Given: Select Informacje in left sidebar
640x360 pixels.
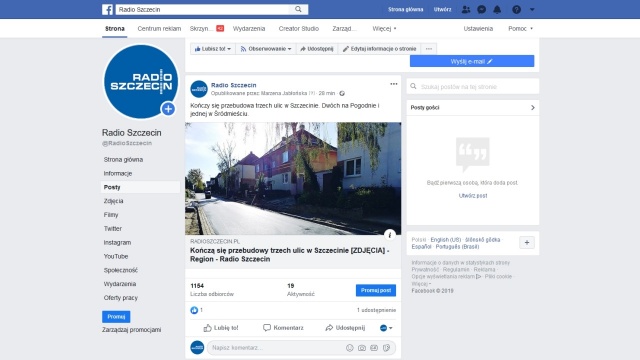Looking at the screenshot, I should [118, 173].
